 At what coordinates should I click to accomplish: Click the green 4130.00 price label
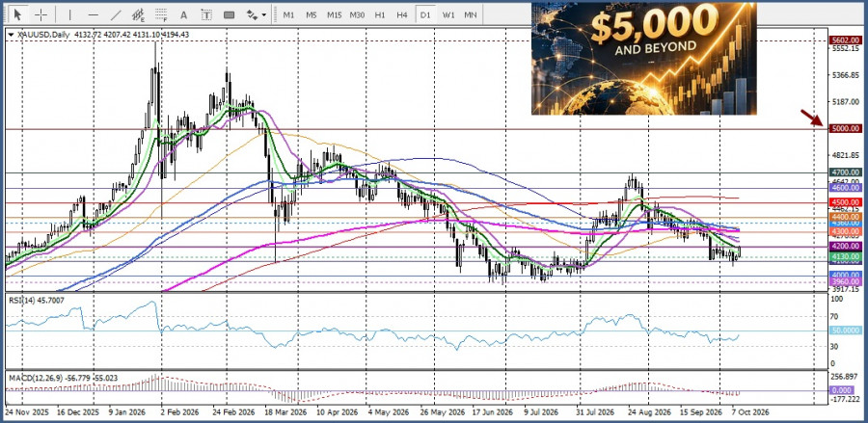coord(845,257)
